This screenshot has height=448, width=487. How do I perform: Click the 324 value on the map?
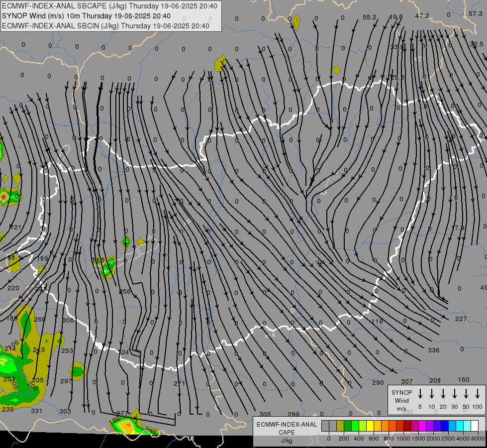[123, 352]
